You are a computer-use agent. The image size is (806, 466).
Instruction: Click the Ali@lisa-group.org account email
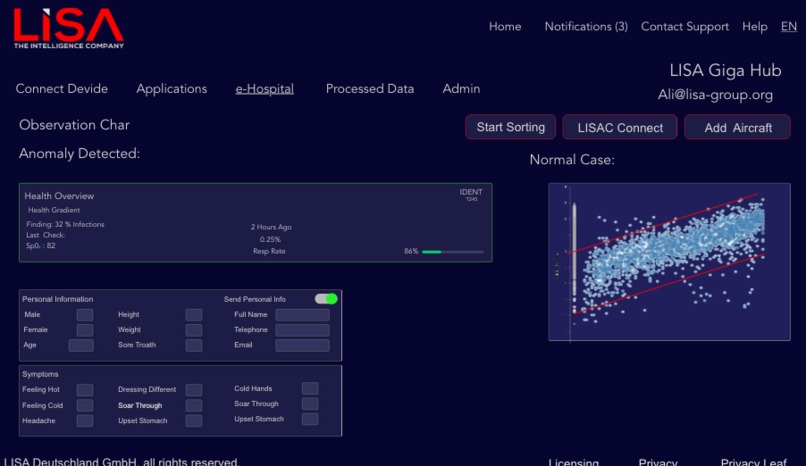pos(715,95)
